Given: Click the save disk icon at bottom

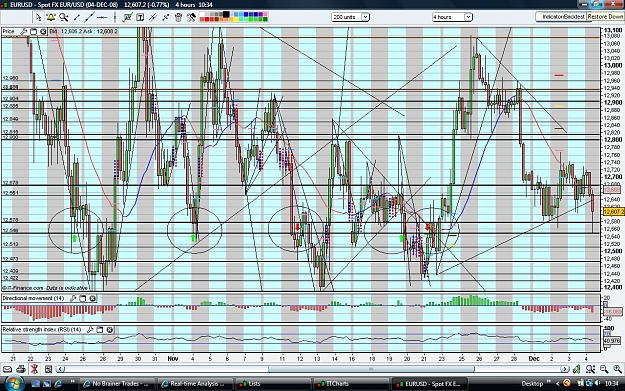Looking at the screenshot, I should [49, 369].
